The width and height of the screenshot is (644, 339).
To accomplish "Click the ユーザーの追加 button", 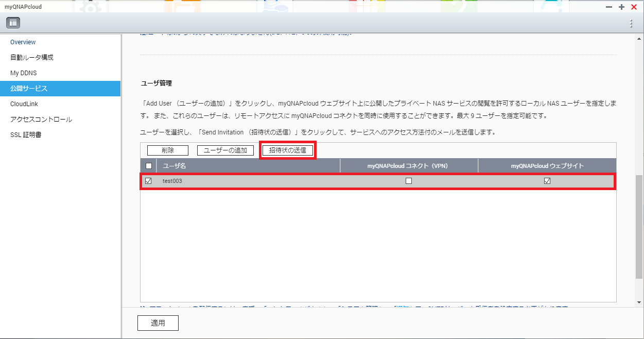I will click(225, 150).
